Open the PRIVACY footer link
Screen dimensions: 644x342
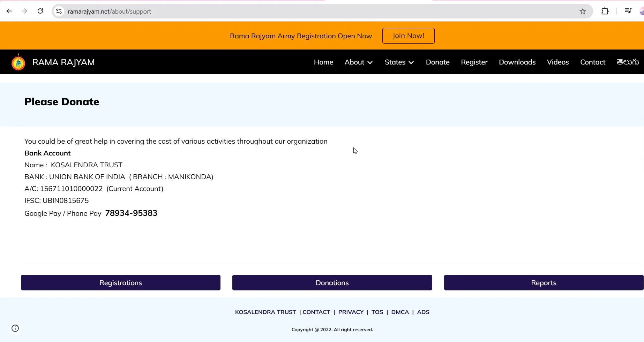351,312
